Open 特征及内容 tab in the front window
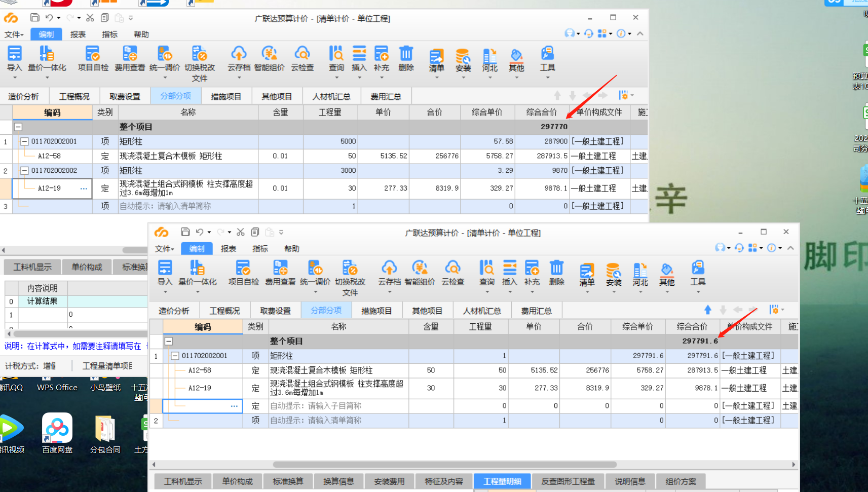This screenshot has width=868, height=492. coord(444,481)
